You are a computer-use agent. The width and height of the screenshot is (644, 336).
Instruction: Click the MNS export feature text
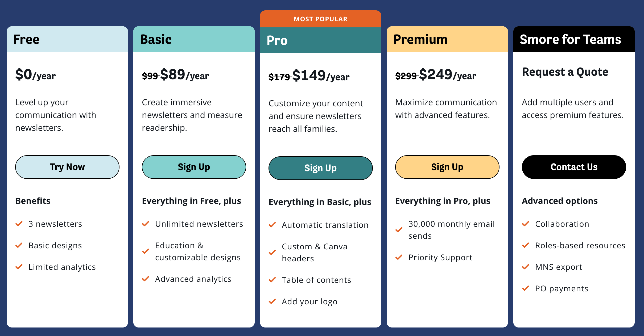559,267
